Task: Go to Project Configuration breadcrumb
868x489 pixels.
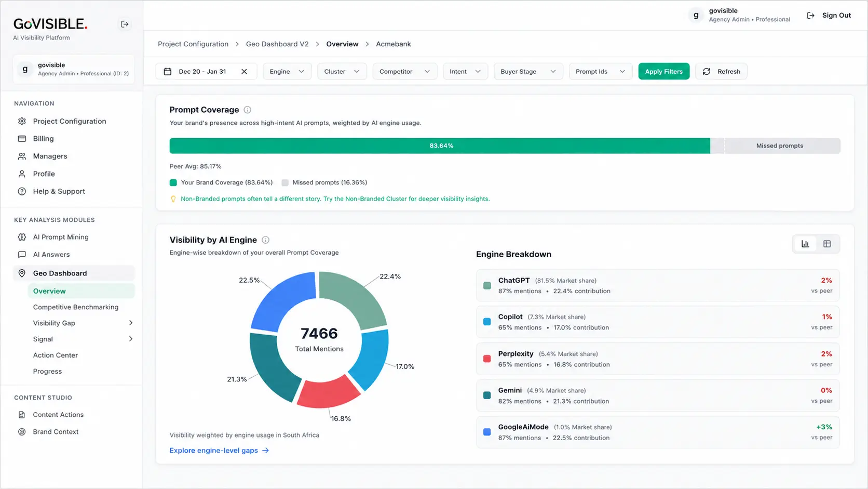Action: 193,44
